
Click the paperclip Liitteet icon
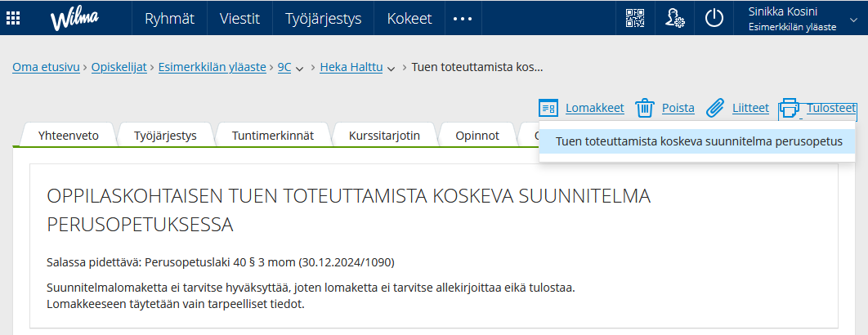click(x=715, y=108)
